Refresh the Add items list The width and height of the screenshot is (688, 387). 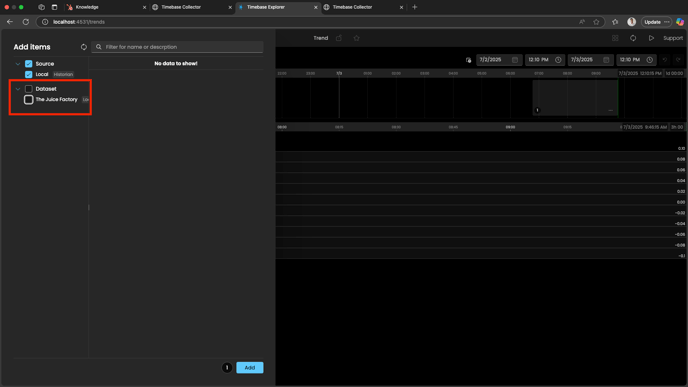[83, 47]
